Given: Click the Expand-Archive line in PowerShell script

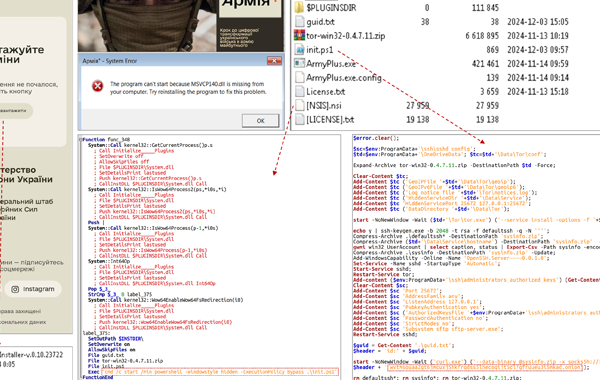Looking at the screenshot, I should 454,165.
